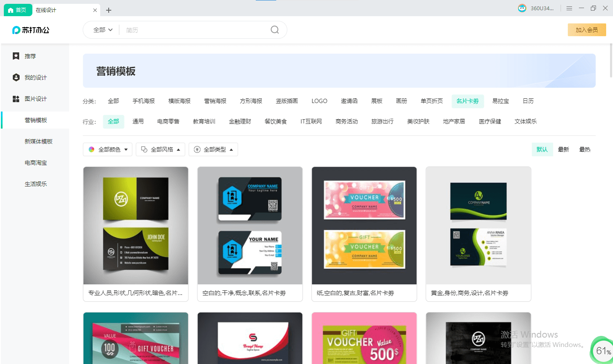Click the 61% floating progress circle
The width and height of the screenshot is (613, 364).
(603, 351)
